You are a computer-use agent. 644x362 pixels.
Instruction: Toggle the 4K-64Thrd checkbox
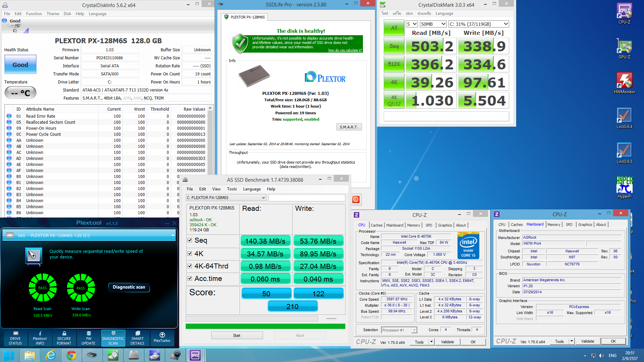pos(190,266)
